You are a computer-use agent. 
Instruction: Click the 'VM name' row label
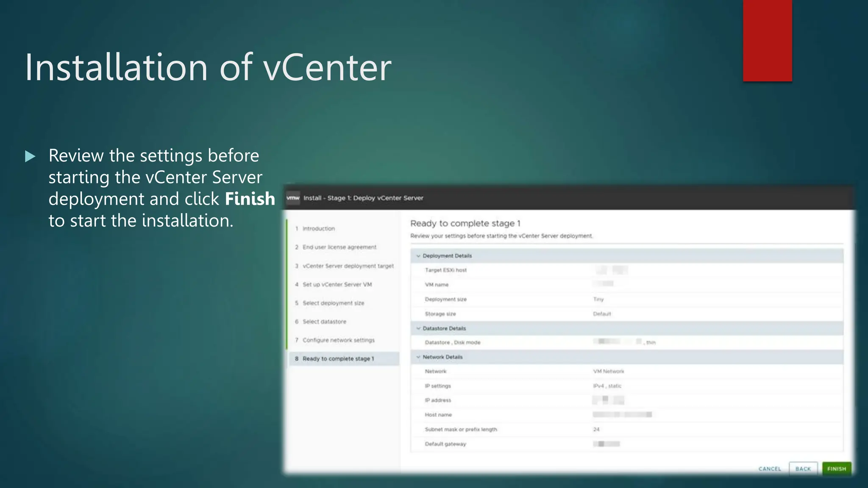point(437,285)
